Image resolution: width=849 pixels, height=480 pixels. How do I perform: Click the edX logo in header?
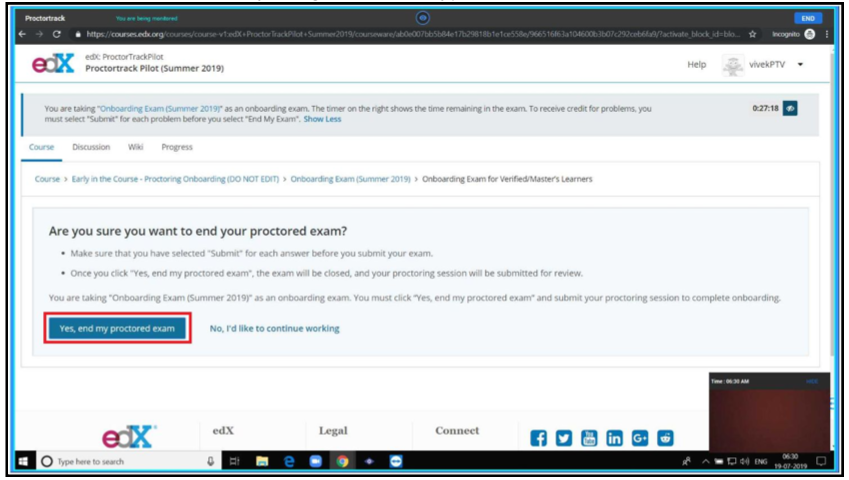point(53,64)
